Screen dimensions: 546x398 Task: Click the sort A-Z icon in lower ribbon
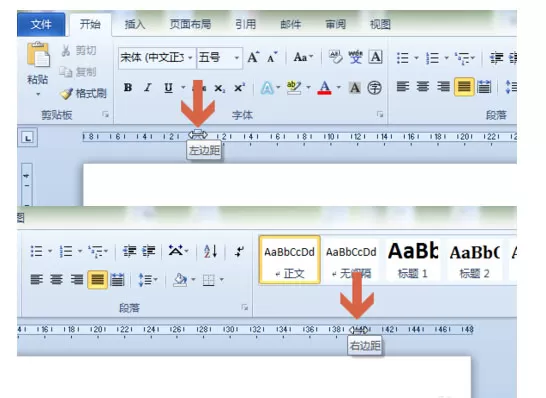tap(211, 251)
